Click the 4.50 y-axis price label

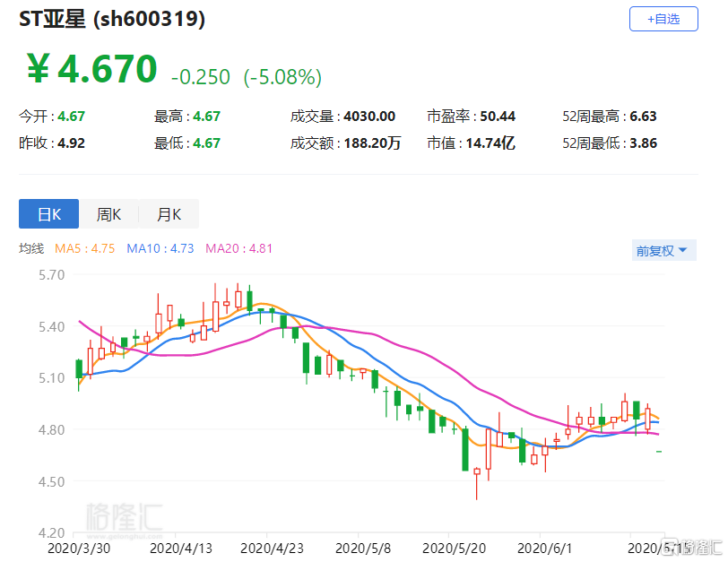[x=51, y=481]
